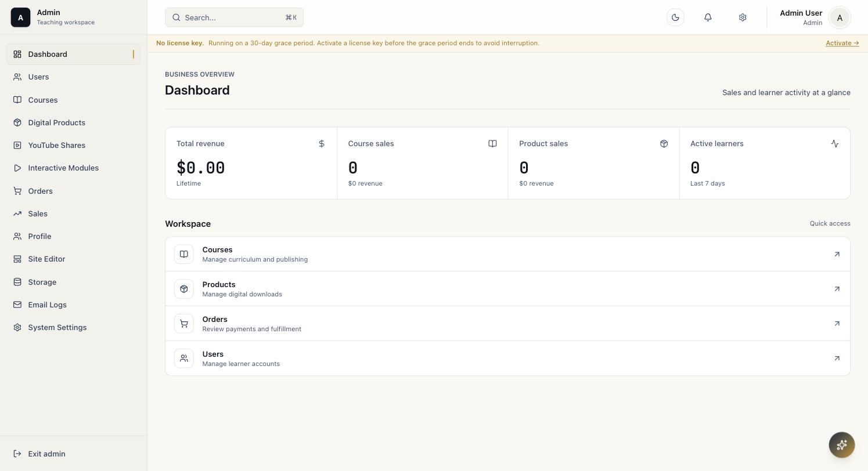Click the arrow on Products workspace row
This screenshot has height=471, width=868.
837,289
